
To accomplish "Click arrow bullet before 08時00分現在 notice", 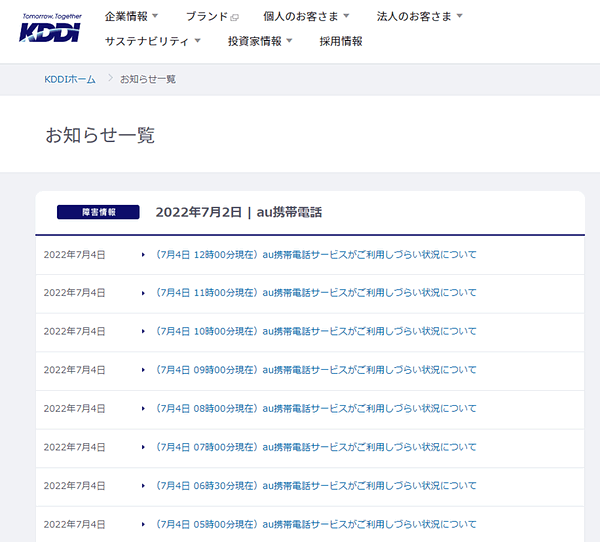I will point(143,408).
